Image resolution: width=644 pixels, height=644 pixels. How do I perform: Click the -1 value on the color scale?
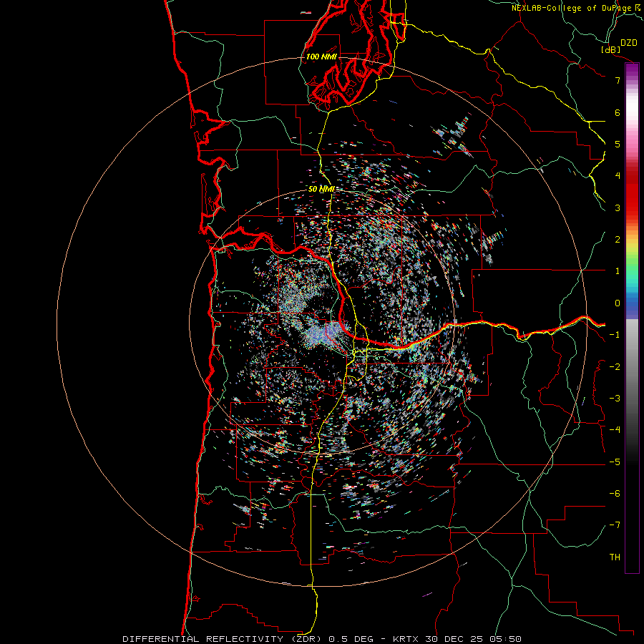[x=615, y=335]
